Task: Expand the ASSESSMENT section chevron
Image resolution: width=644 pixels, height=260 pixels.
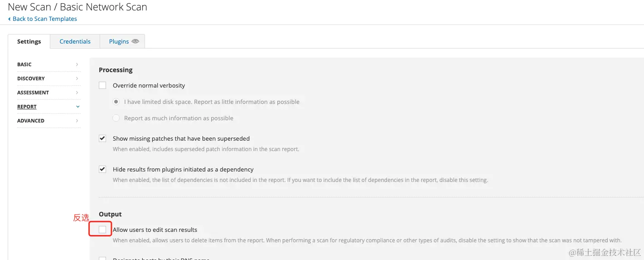Action: (77, 93)
